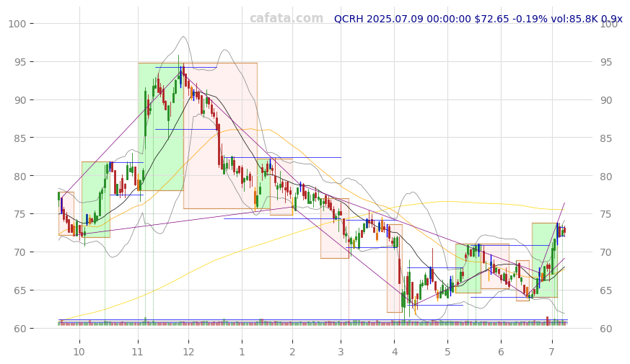The height and width of the screenshot is (364, 630).
Task: Click the x-axis month label 5
Action: click(447, 352)
